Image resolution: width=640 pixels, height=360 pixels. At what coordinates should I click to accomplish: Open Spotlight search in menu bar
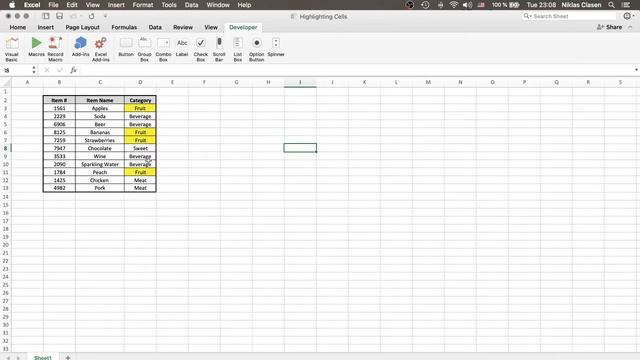(x=611, y=5)
